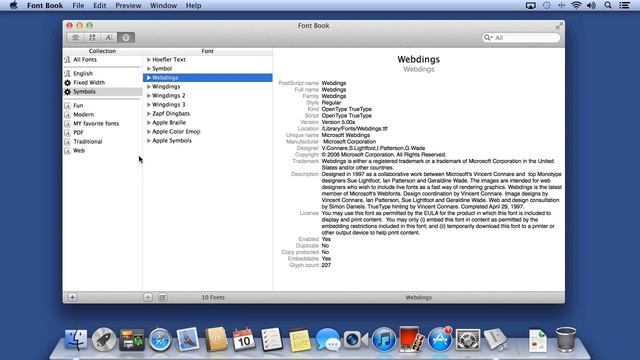Open the File menu
Viewport: 640px width, 360px height.
tap(78, 5)
